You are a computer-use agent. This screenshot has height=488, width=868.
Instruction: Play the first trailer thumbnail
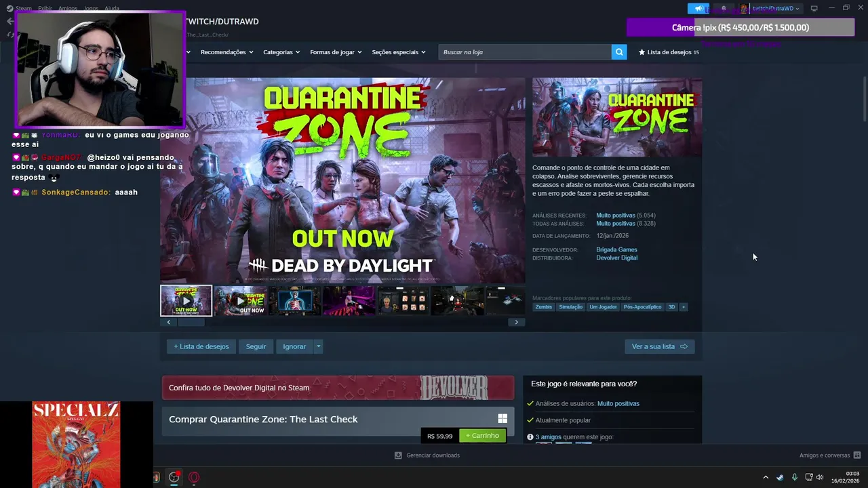coord(186,300)
